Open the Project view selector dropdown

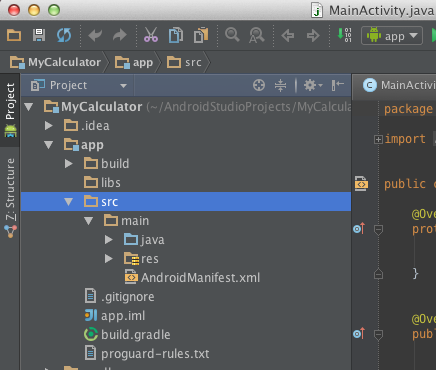[79, 86]
